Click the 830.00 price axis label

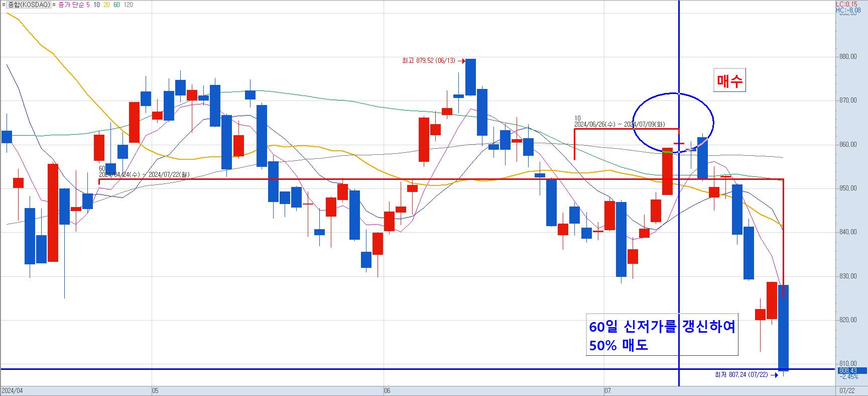pos(848,276)
